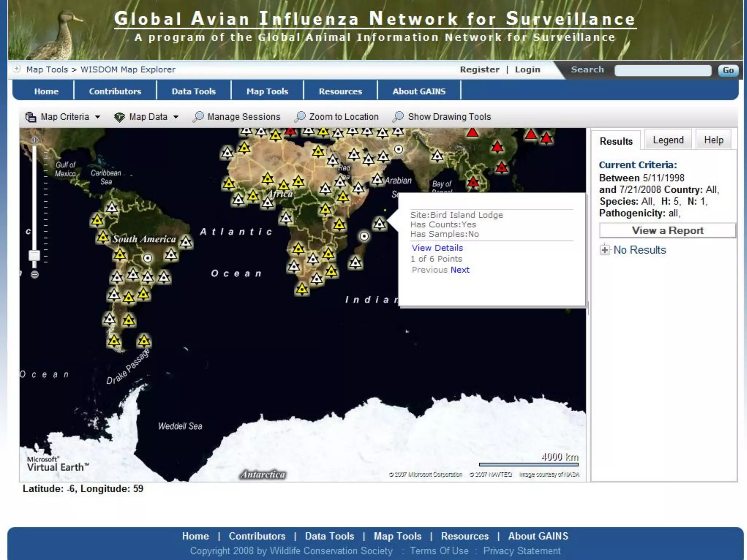Click the map zoom-out minus icon

tap(35, 275)
